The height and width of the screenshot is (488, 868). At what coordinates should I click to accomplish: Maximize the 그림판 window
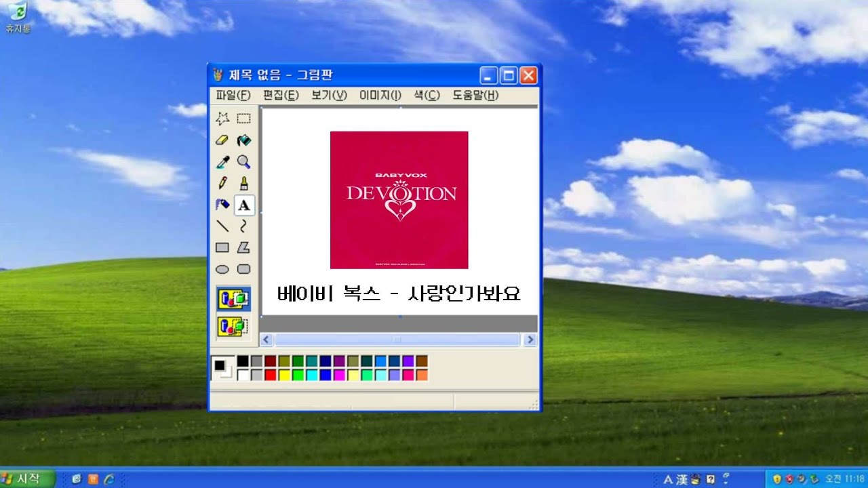pyautogui.click(x=509, y=75)
